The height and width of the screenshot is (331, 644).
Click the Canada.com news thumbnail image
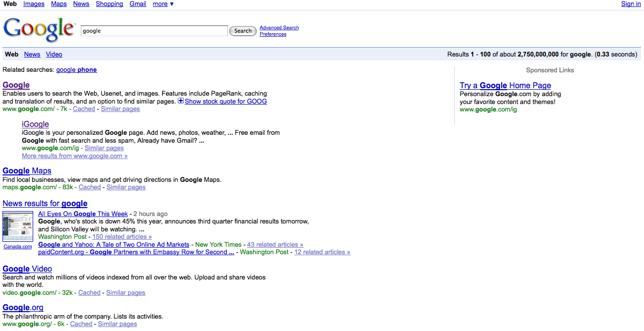click(18, 226)
